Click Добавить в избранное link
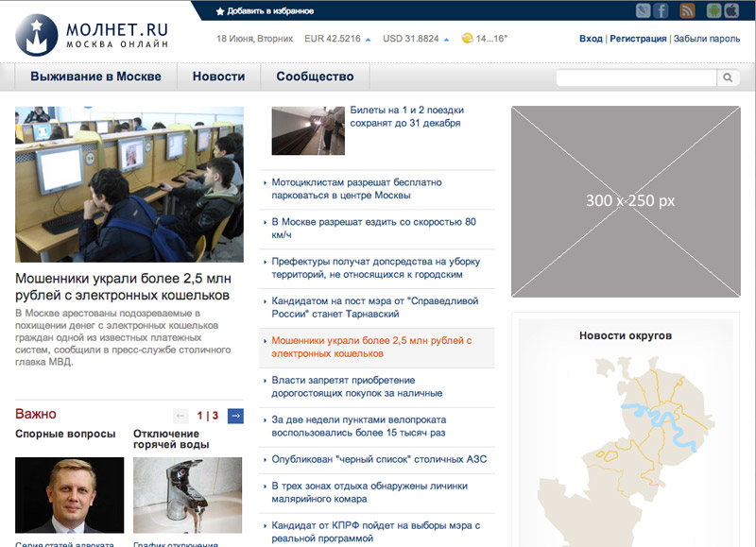This screenshot has width=756, height=547. (x=265, y=11)
